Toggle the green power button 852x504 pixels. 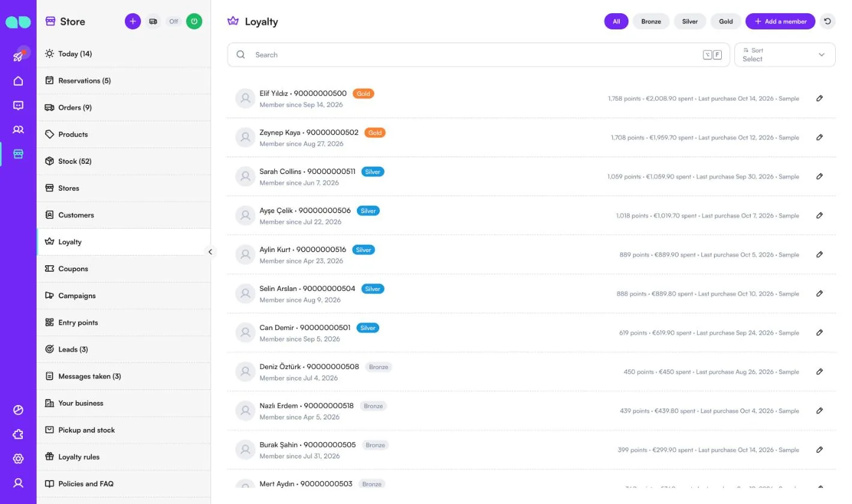194,22
